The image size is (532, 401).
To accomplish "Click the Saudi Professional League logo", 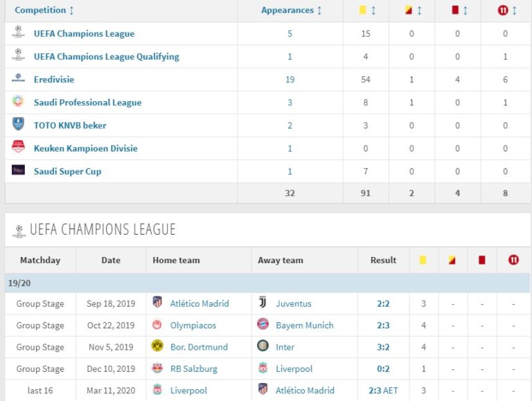I will (x=18, y=102).
